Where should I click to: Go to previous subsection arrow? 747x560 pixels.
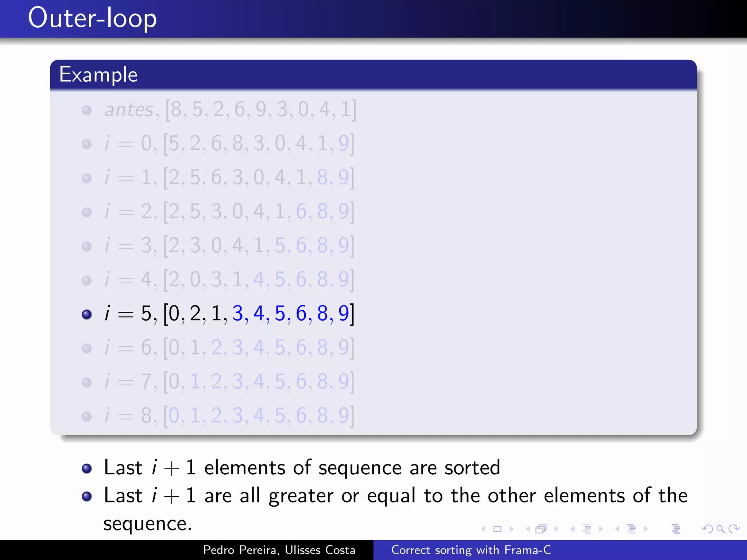coord(573,529)
